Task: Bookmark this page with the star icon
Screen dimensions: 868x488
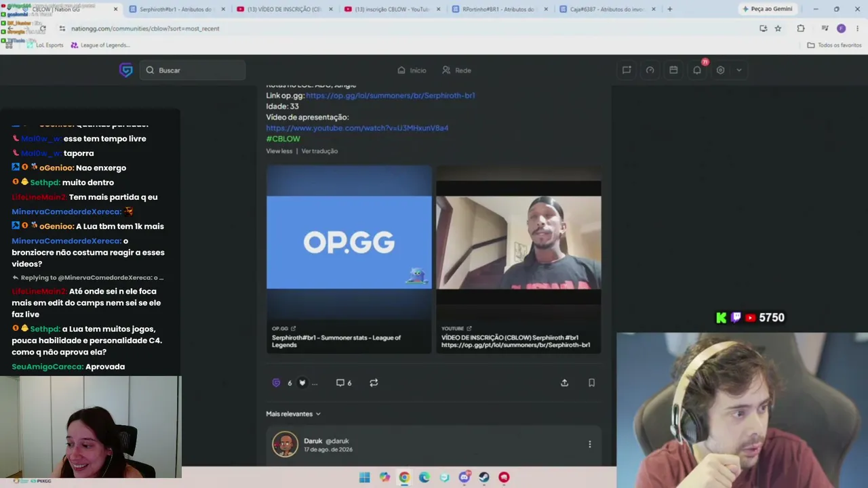Action: [x=778, y=28]
